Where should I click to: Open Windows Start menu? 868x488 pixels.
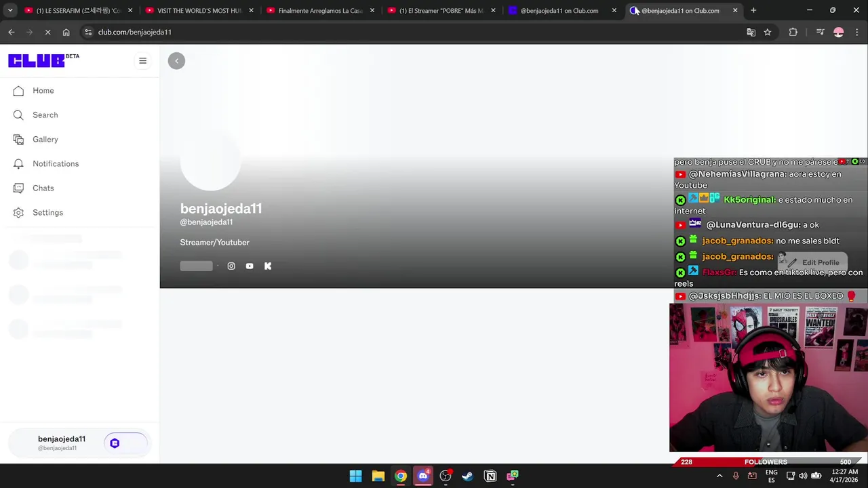[355, 476]
